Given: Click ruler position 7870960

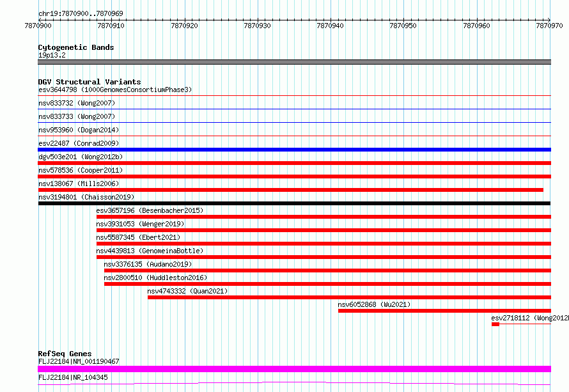Looking at the screenshot, I should click(476, 26).
